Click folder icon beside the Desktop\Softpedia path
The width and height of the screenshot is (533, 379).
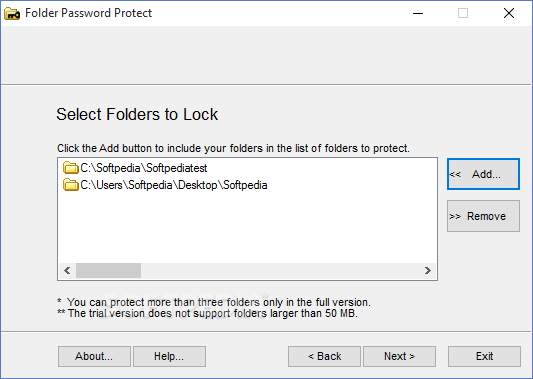tap(71, 185)
